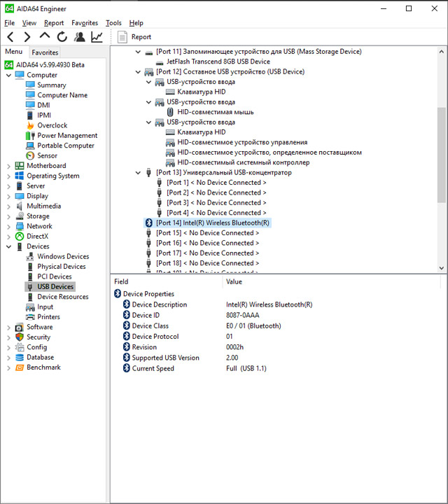Screen dimensions: 448x504
Task: Click the device list scrollbar down arrow
Action: pos(442,267)
